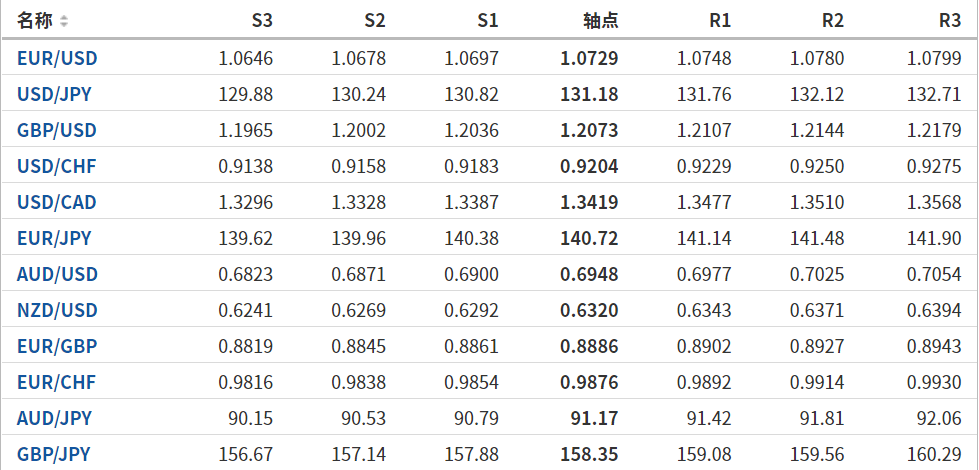Open the EUR/USD currency pair link
Screen dimensions: 979x470
coord(57,59)
